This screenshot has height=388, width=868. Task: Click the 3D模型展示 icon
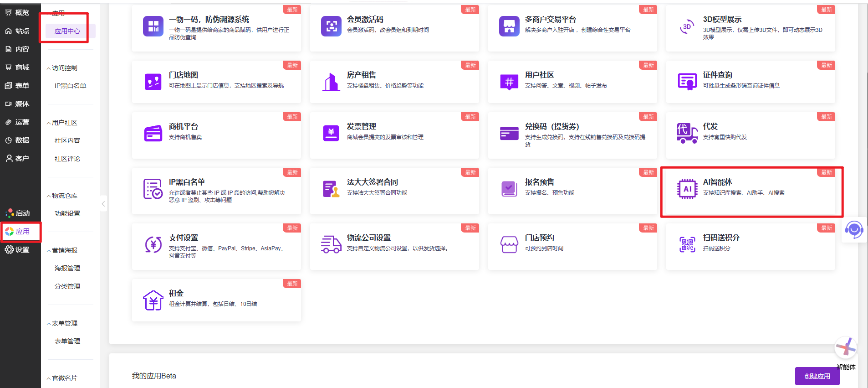pyautogui.click(x=687, y=26)
